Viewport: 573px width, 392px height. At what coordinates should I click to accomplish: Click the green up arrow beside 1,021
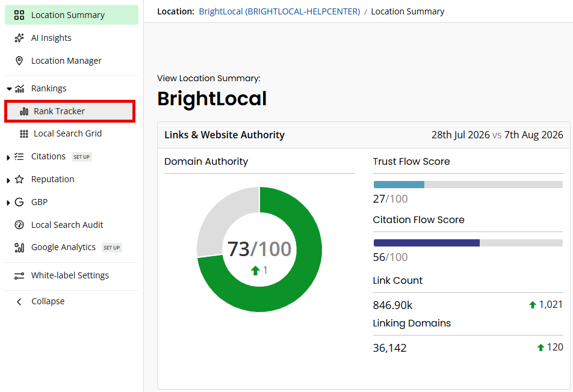click(533, 304)
